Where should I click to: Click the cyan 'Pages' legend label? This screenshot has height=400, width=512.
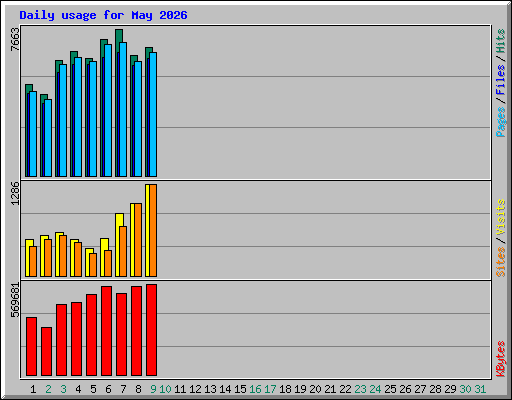500,122
